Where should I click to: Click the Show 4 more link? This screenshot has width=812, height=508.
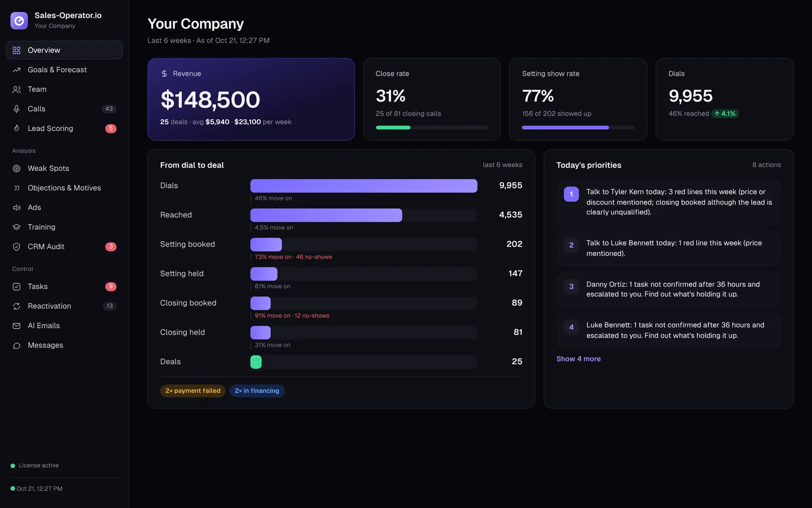(x=578, y=359)
